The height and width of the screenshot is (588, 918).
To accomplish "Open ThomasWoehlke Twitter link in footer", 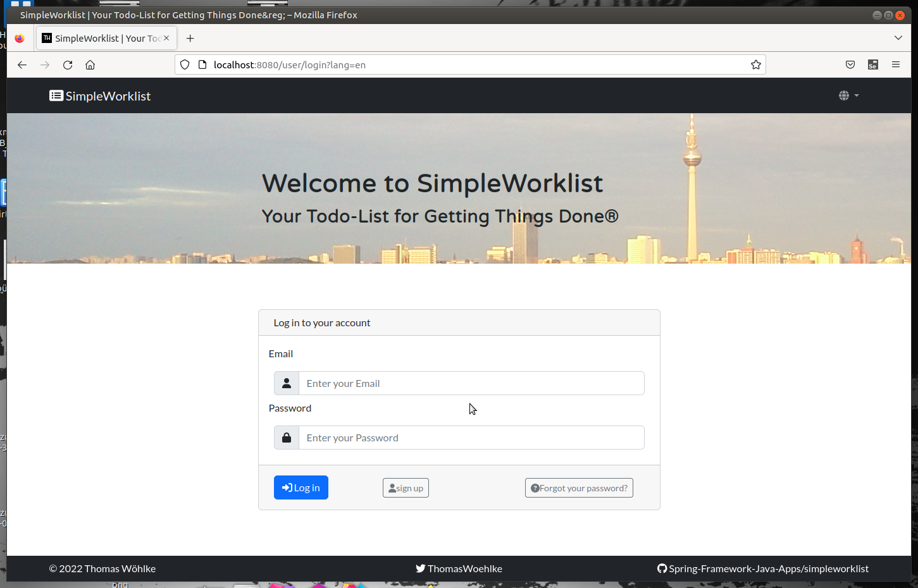I will click(459, 568).
